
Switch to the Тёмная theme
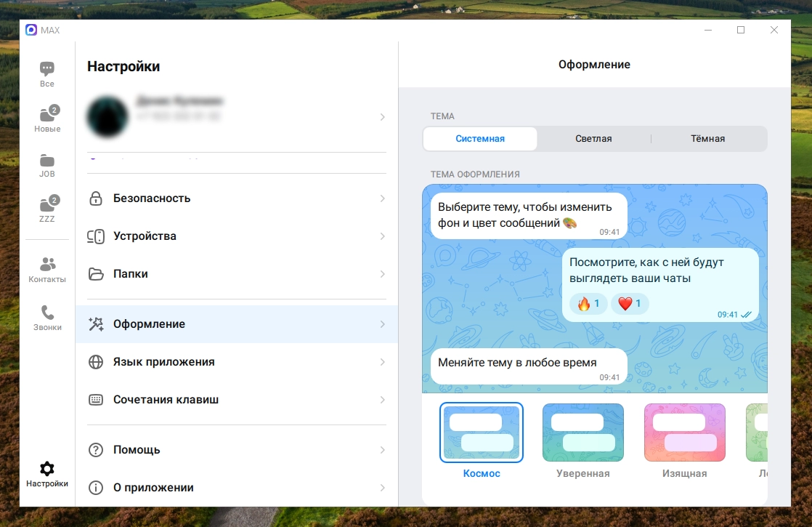[x=708, y=138]
